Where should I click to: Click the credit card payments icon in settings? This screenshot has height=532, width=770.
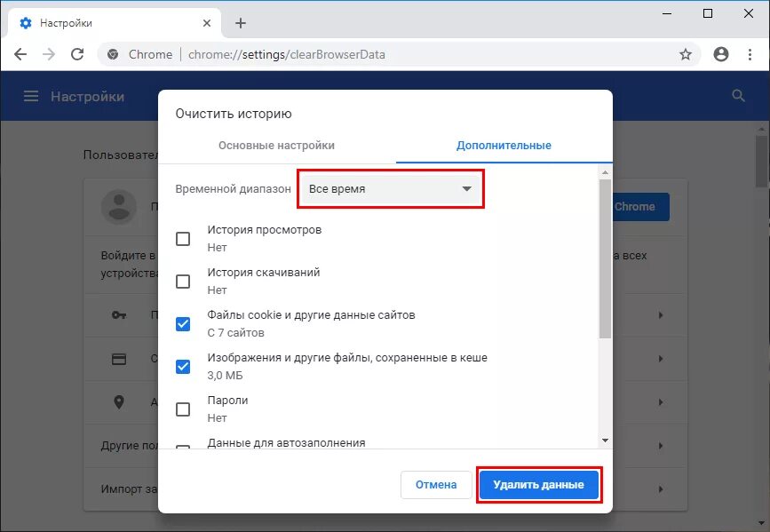[119, 359]
